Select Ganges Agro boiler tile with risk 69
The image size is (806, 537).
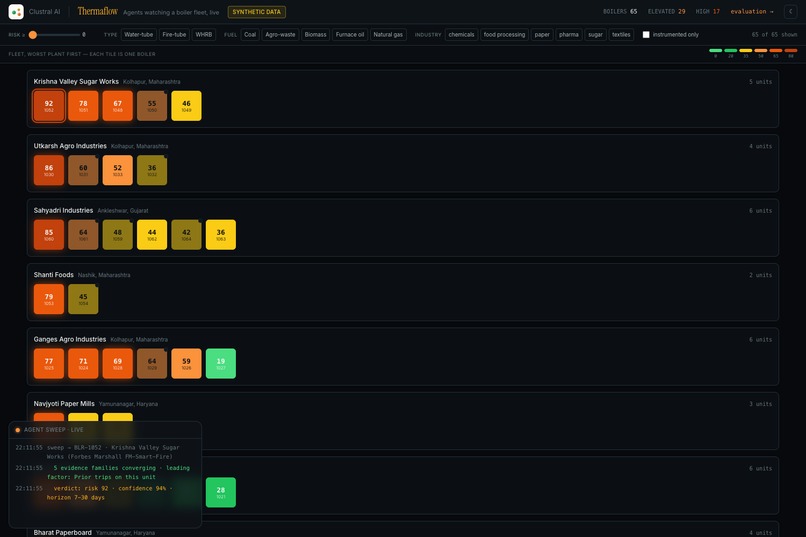tap(118, 364)
